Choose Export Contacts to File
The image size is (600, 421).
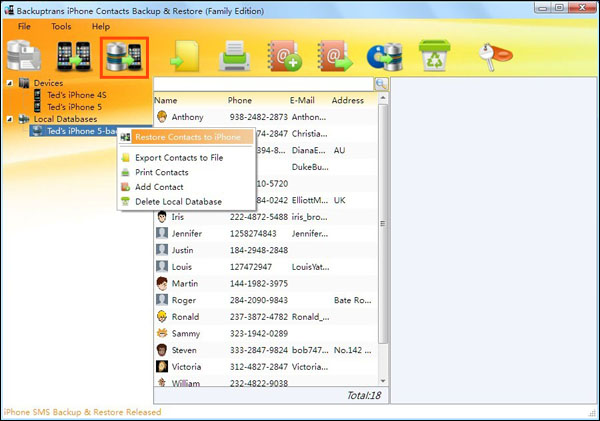(179, 158)
